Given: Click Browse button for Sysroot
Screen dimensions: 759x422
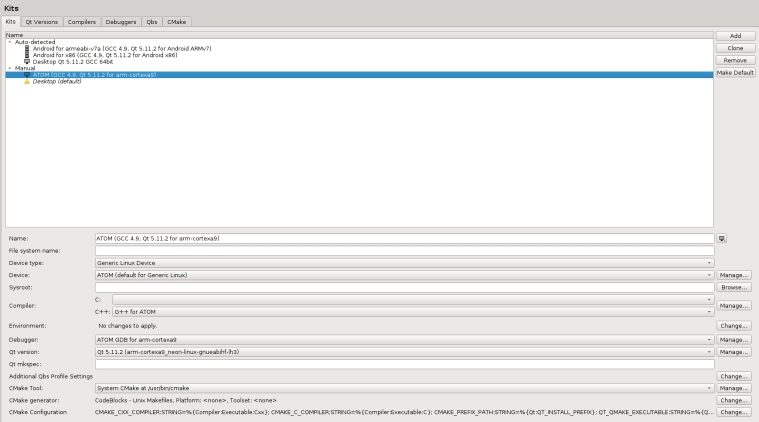Looking at the screenshot, I should tap(735, 287).
